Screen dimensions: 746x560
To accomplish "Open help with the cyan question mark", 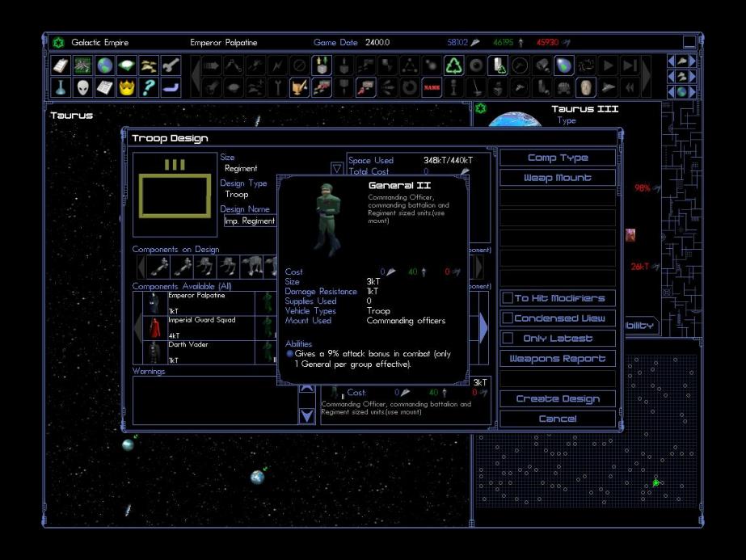I will pyautogui.click(x=149, y=87).
